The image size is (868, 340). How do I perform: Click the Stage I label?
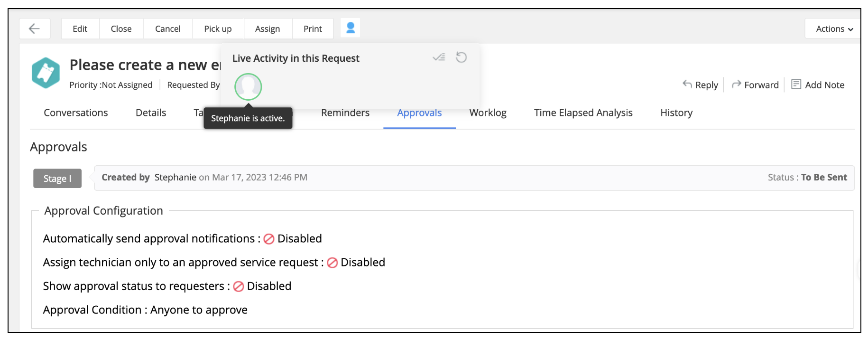[x=57, y=179]
